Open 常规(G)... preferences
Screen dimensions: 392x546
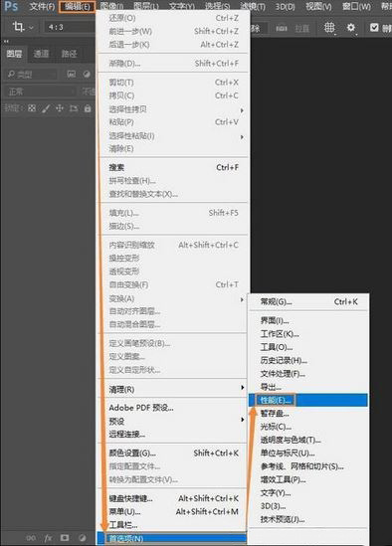[308, 301]
